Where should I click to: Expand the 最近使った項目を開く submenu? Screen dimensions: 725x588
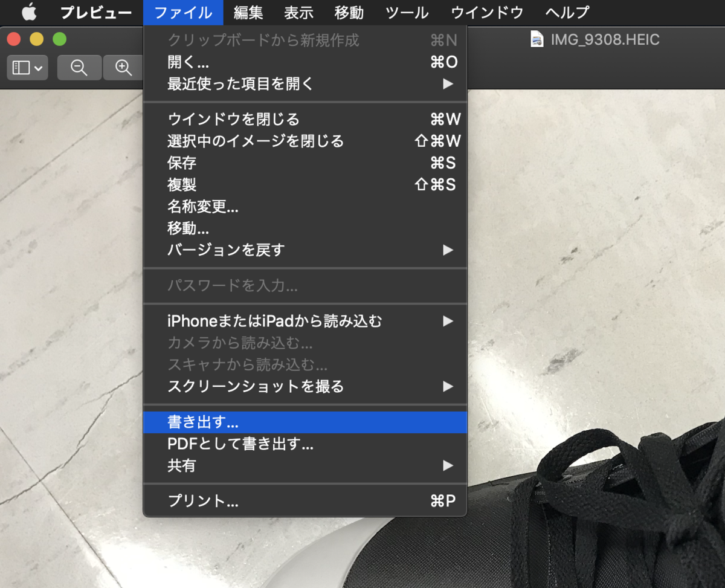point(239,84)
